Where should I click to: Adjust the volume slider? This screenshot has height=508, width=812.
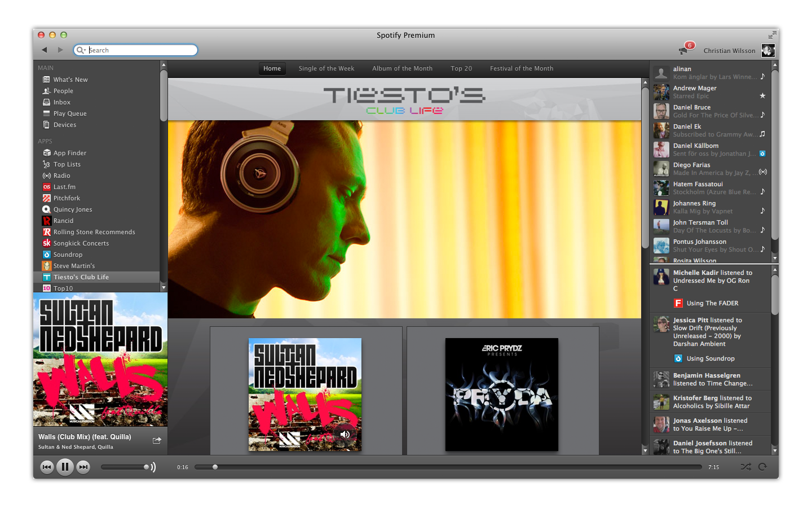click(125, 467)
